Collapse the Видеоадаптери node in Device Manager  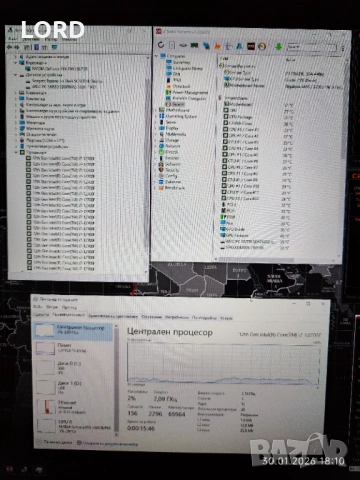[15, 63]
